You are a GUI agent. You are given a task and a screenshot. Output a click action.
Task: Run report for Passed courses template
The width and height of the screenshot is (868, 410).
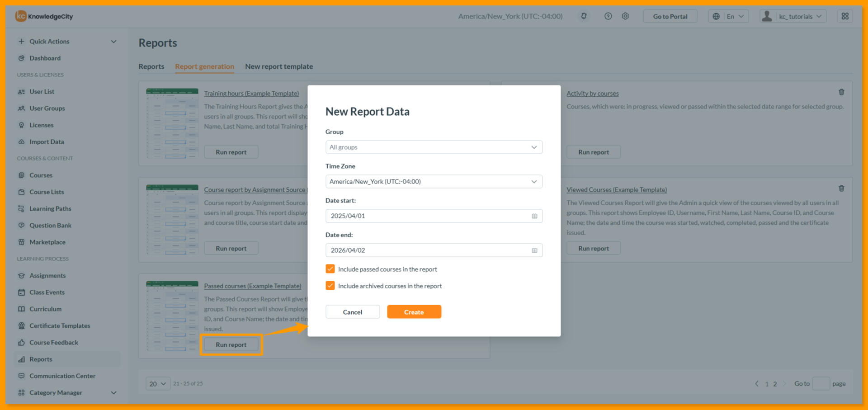click(231, 344)
